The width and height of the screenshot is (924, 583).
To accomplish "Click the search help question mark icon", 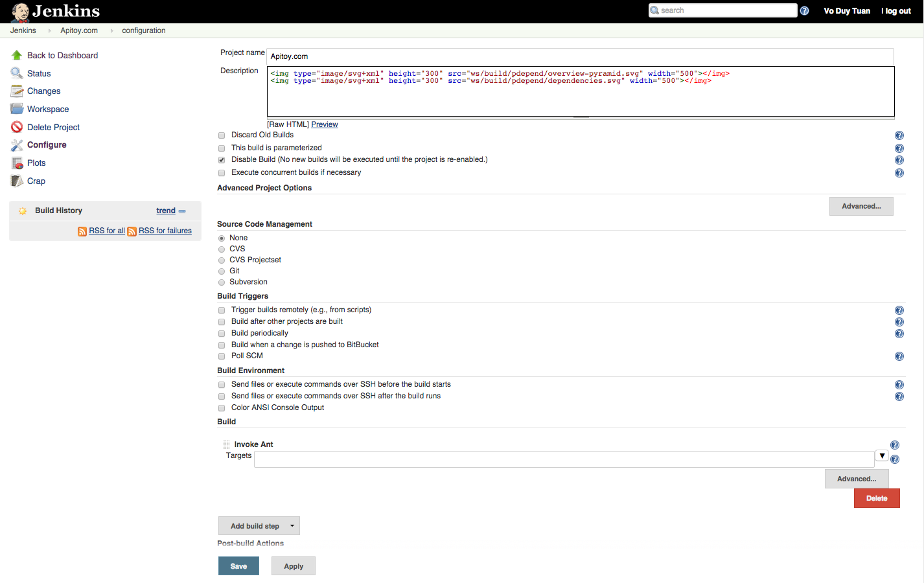I will click(804, 10).
